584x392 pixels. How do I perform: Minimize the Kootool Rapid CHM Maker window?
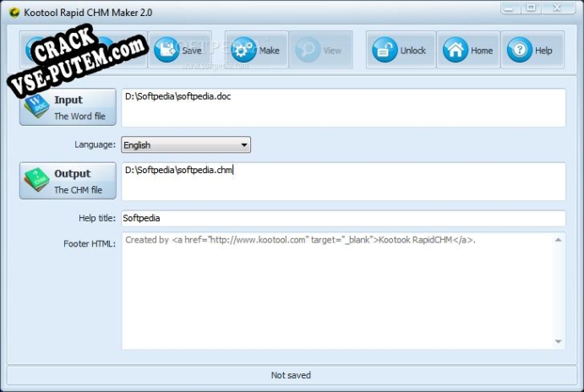[x=510, y=8]
